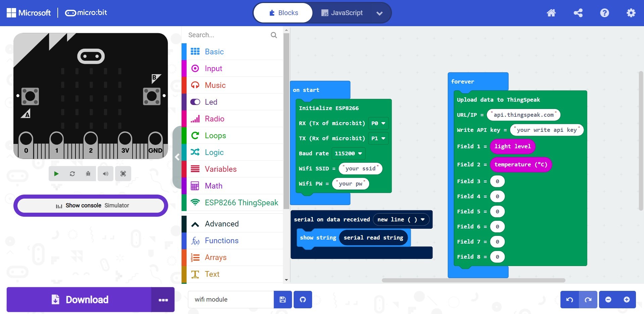The image size is (644, 314).
Task: Launch simulator in full screen
Action: tap(123, 173)
